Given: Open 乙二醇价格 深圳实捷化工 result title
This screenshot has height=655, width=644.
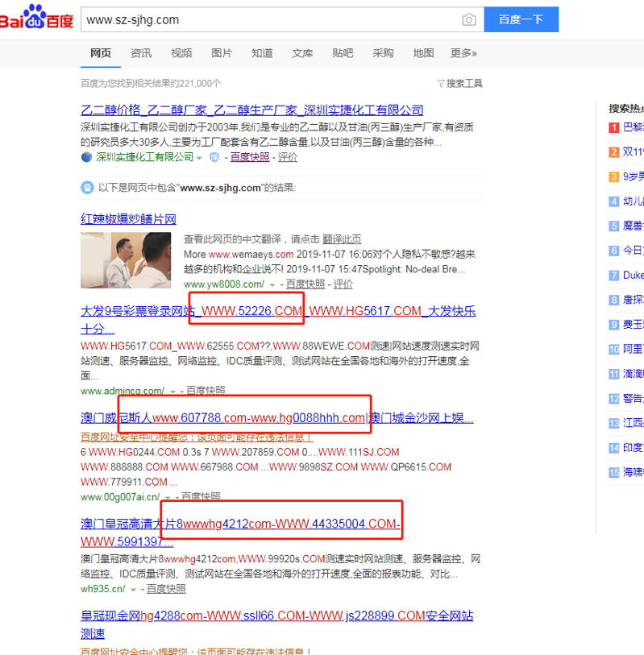Looking at the screenshot, I should pos(252,110).
